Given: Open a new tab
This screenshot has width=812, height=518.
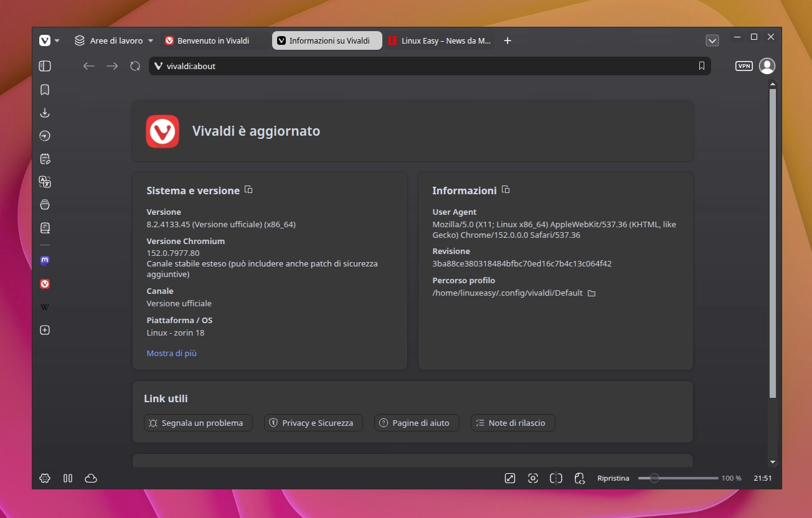Looking at the screenshot, I should click(507, 40).
